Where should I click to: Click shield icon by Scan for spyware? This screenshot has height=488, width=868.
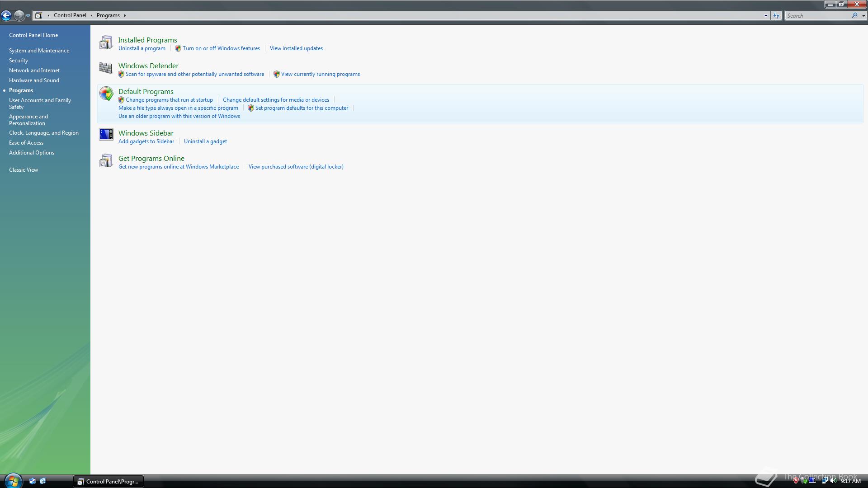(x=121, y=74)
